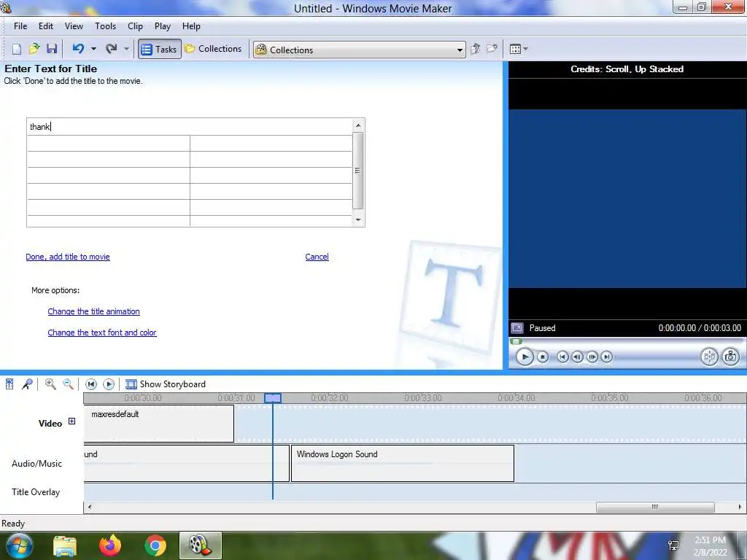Open the Play menu
The width and height of the screenshot is (747, 560).
(163, 26)
